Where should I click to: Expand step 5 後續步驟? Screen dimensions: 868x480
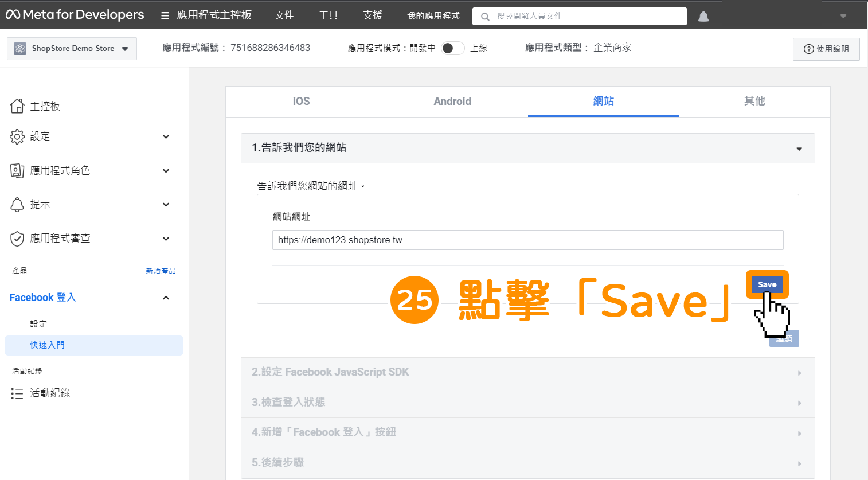527,463
